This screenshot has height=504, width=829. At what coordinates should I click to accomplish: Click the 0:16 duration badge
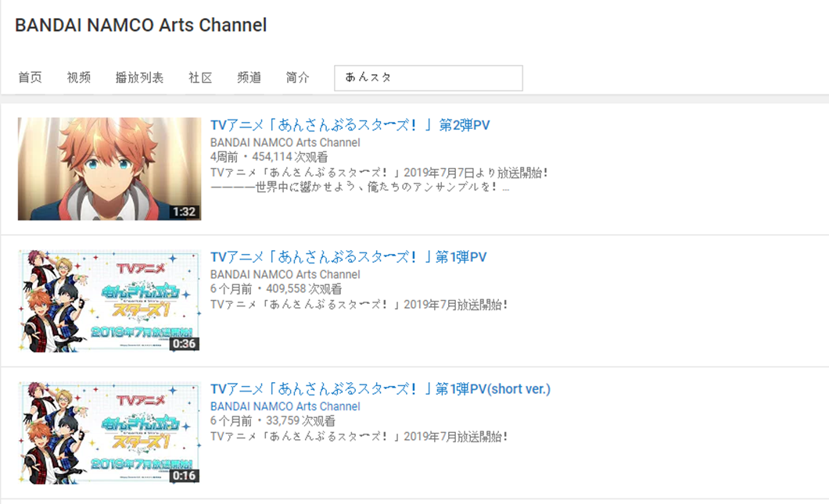click(x=184, y=476)
